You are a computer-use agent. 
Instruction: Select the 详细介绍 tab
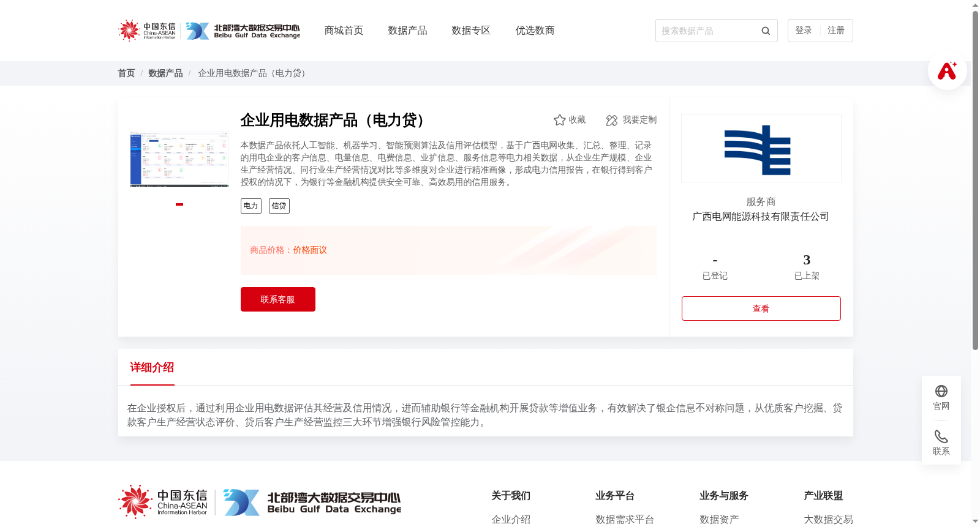[x=152, y=367]
